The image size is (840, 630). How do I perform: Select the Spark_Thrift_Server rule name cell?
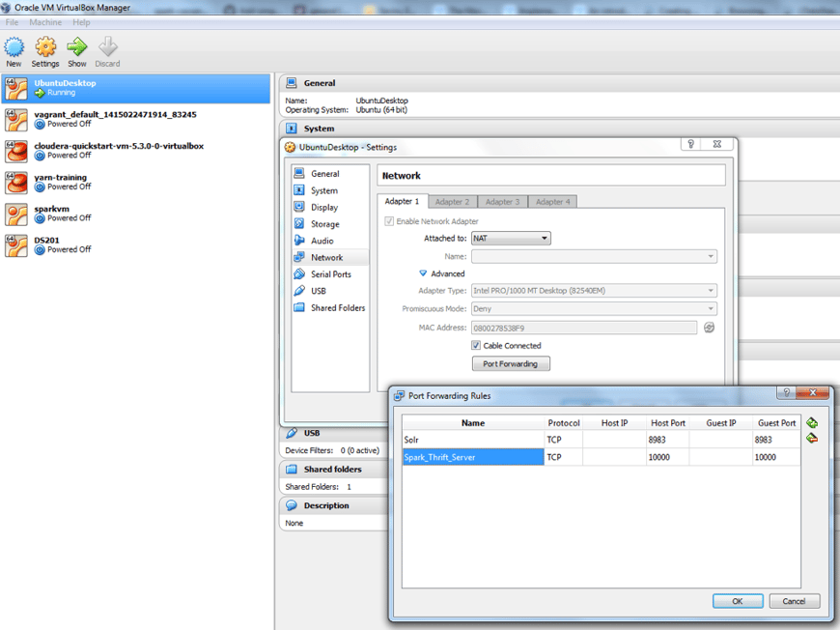pos(473,457)
